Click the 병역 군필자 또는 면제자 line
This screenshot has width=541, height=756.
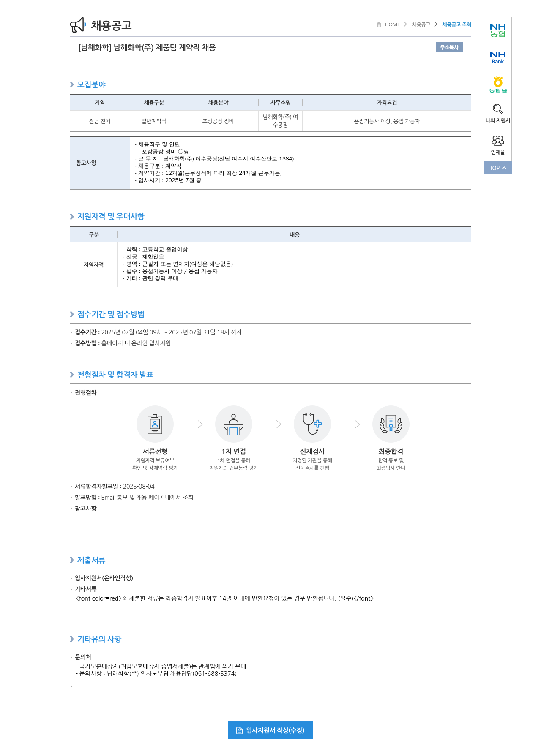point(178,264)
